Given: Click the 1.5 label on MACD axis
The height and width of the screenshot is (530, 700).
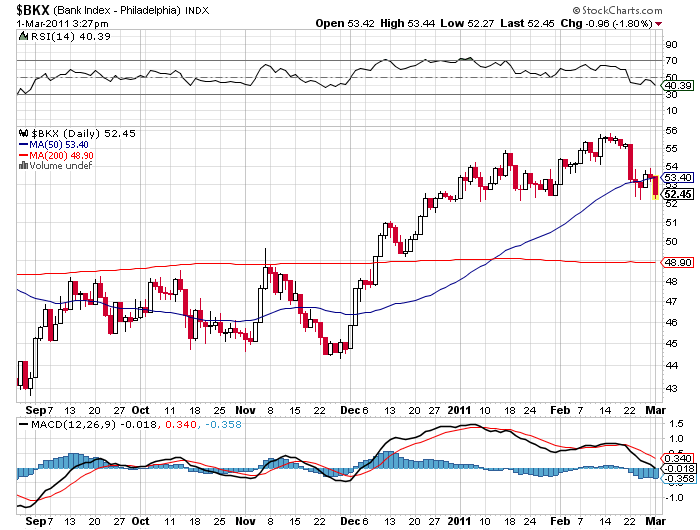Looking at the screenshot, I should click(x=677, y=424).
